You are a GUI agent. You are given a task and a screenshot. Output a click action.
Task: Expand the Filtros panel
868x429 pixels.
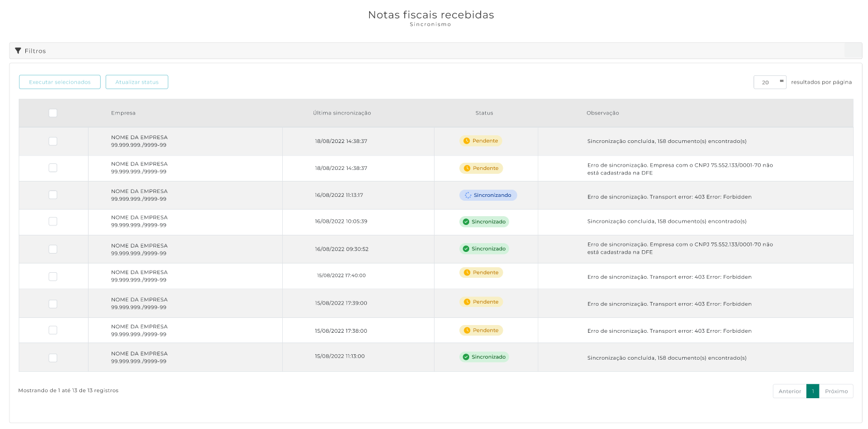(35, 51)
